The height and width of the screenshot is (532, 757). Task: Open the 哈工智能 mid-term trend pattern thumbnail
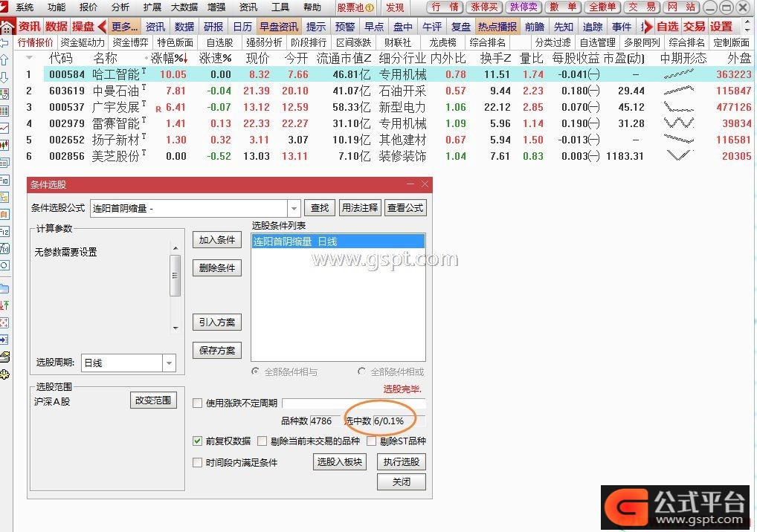(x=679, y=74)
